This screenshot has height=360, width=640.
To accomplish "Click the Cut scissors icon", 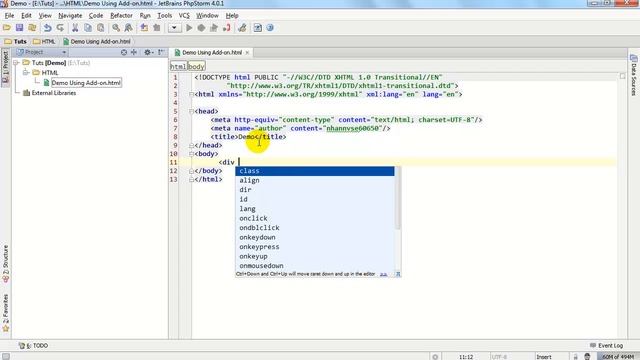I will pyautogui.click(x=75, y=28).
